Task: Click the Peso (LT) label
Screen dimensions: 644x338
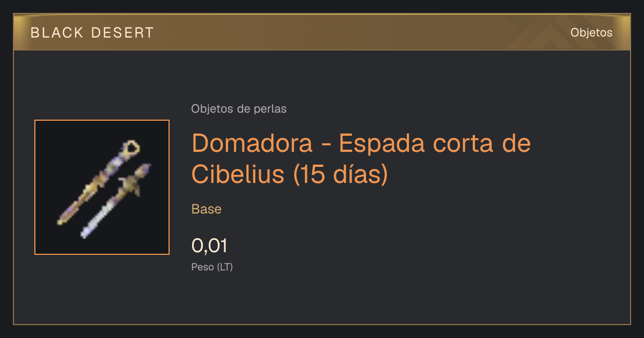Action: click(x=212, y=267)
